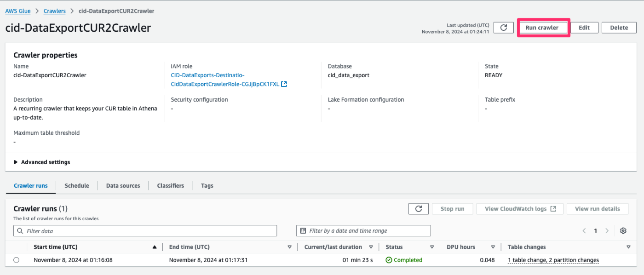Open the 1 table change, 2 partition changes link

553,260
